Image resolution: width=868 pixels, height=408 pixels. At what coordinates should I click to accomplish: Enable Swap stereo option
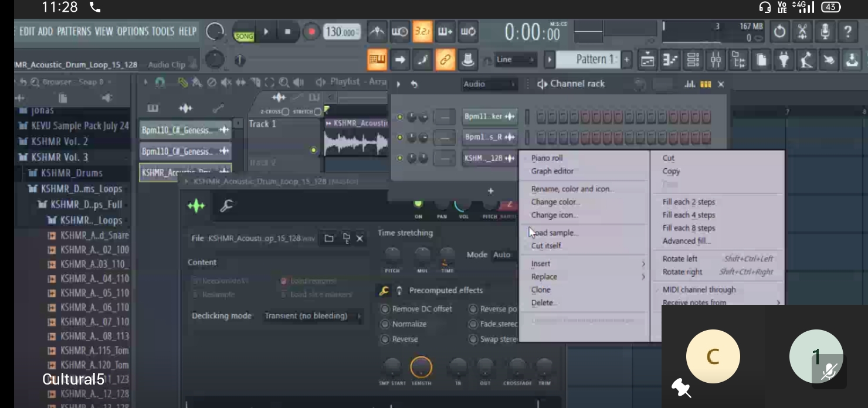[x=493, y=339]
